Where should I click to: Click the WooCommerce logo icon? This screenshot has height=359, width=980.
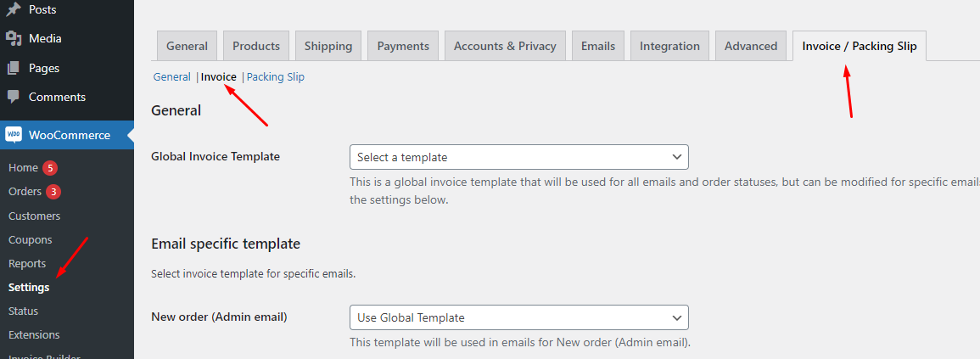point(14,135)
